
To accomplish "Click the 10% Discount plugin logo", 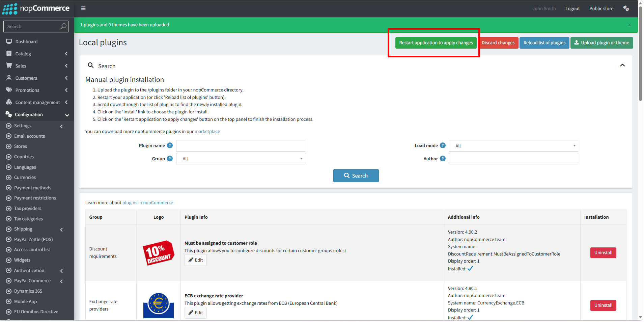I will click(159, 253).
